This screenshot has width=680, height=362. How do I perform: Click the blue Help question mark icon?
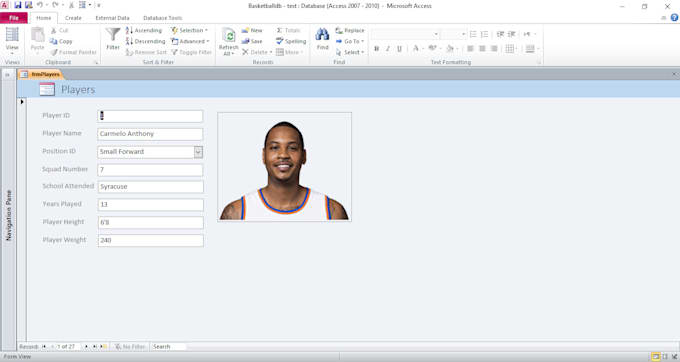coord(674,17)
